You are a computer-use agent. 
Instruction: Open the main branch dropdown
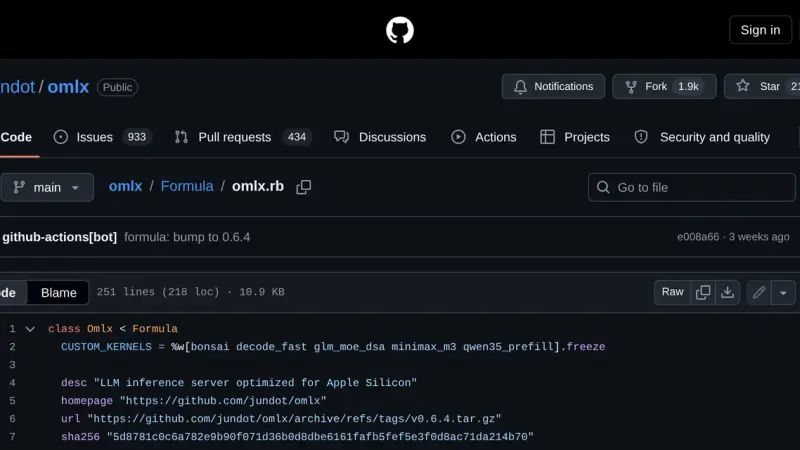click(x=47, y=187)
